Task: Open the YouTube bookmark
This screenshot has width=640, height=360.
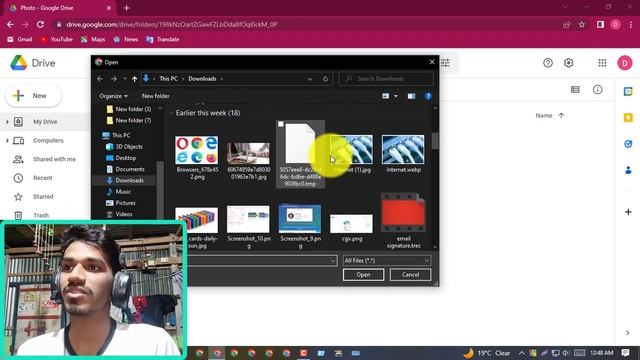Action: coord(56,39)
